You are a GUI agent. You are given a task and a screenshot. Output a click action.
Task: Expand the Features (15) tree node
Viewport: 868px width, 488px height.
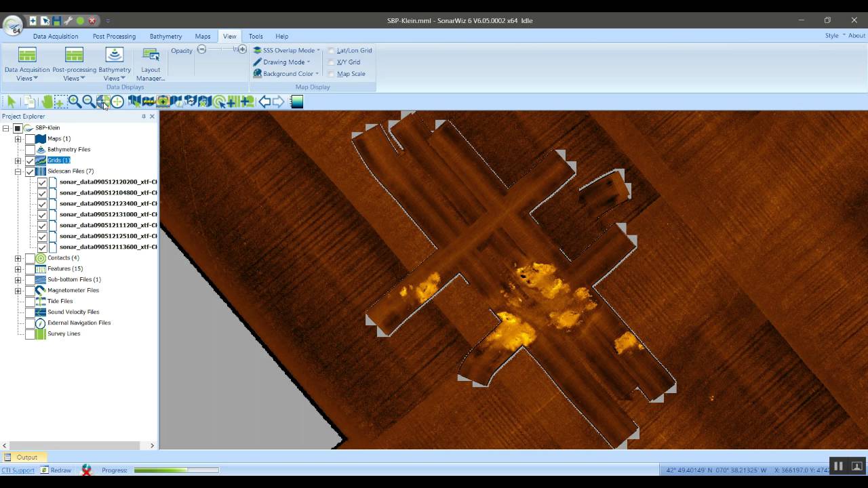click(x=18, y=269)
